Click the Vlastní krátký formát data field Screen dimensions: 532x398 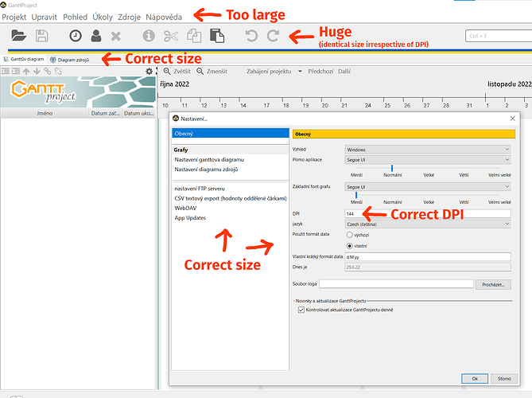(x=428, y=257)
